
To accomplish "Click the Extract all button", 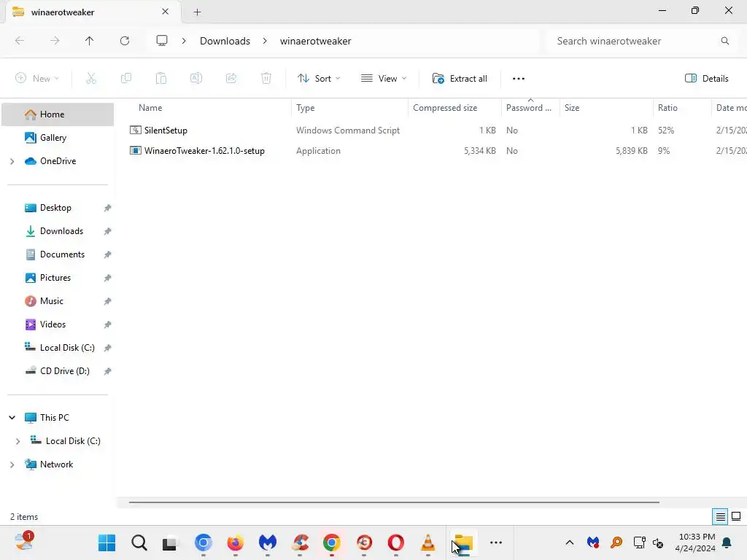I will tap(460, 79).
